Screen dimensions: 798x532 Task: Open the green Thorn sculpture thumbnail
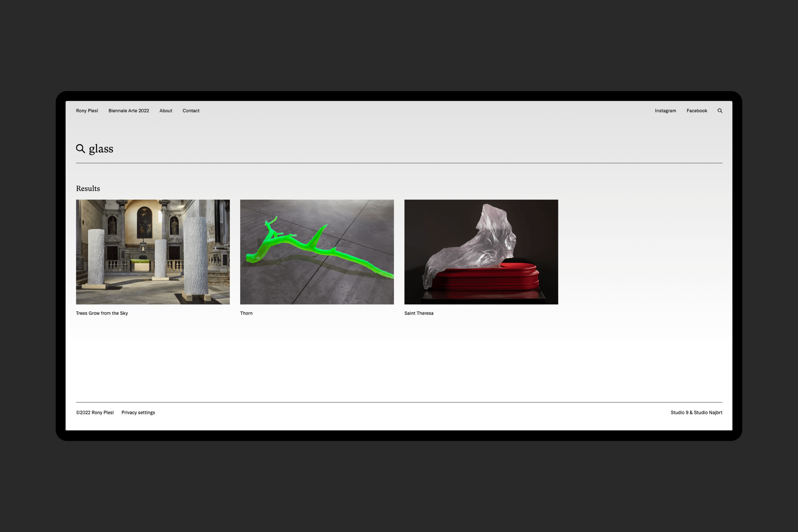317,252
